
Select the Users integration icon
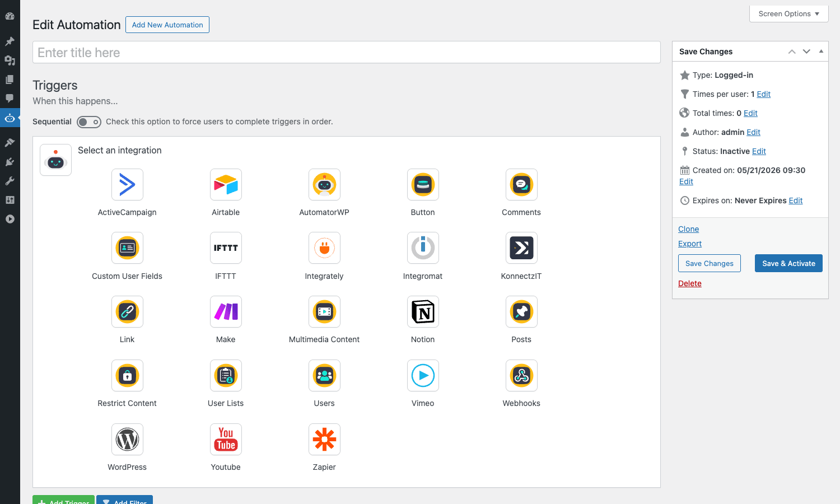coord(324,375)
